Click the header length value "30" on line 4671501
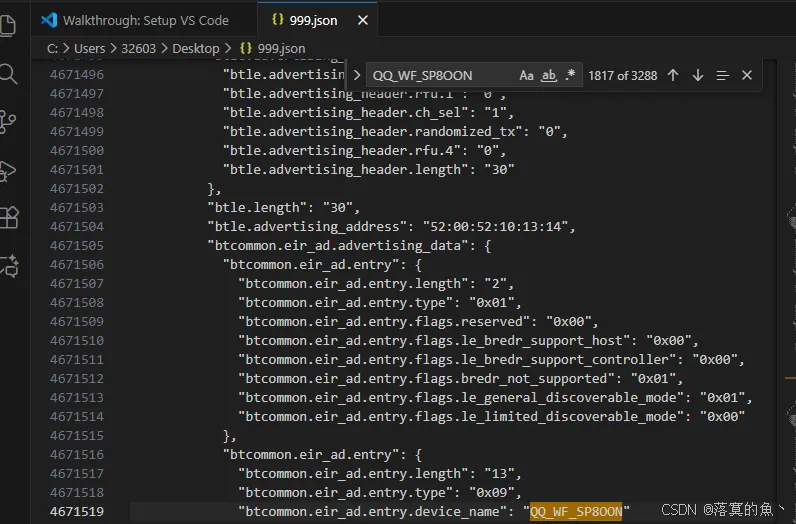This screenshot has width=796, height=524. pyautogui.click(x=499, y=170)
